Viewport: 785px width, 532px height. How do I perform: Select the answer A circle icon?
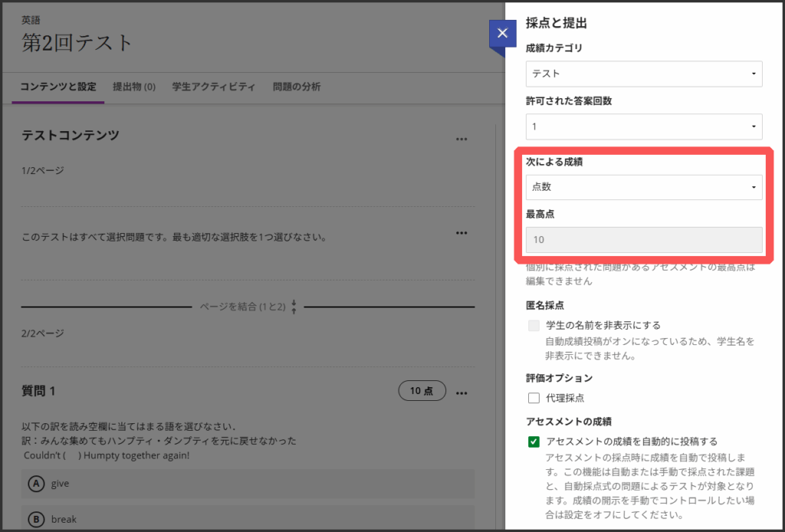(x=35, y=484)
